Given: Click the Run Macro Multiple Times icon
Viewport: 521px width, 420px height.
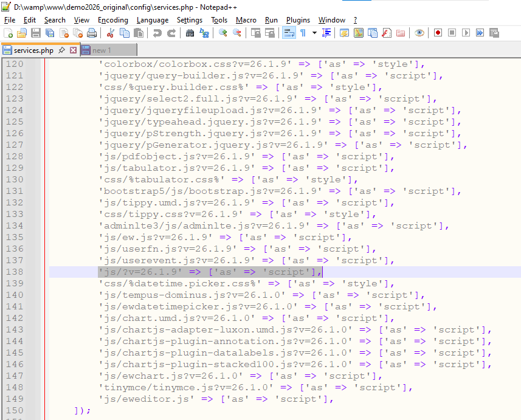Looking at the screenshot, I should tap(479, 33).
